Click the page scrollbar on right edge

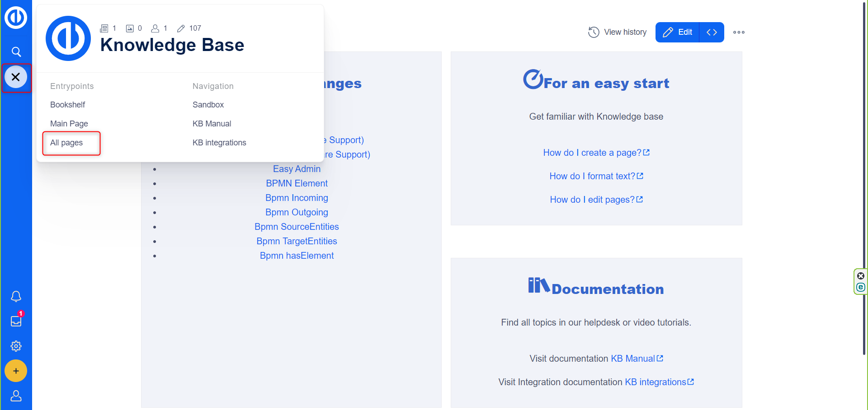[x=864, y=181]
